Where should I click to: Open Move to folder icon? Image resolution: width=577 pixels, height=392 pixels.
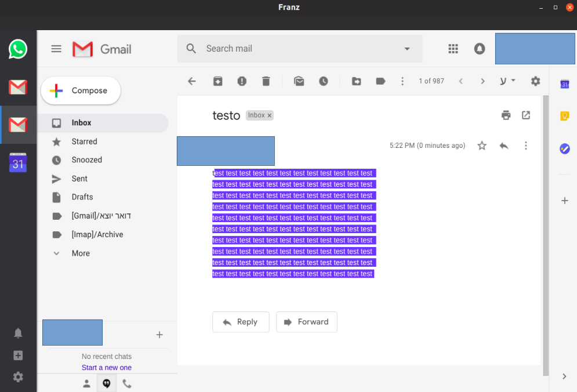tap(356, 81)
